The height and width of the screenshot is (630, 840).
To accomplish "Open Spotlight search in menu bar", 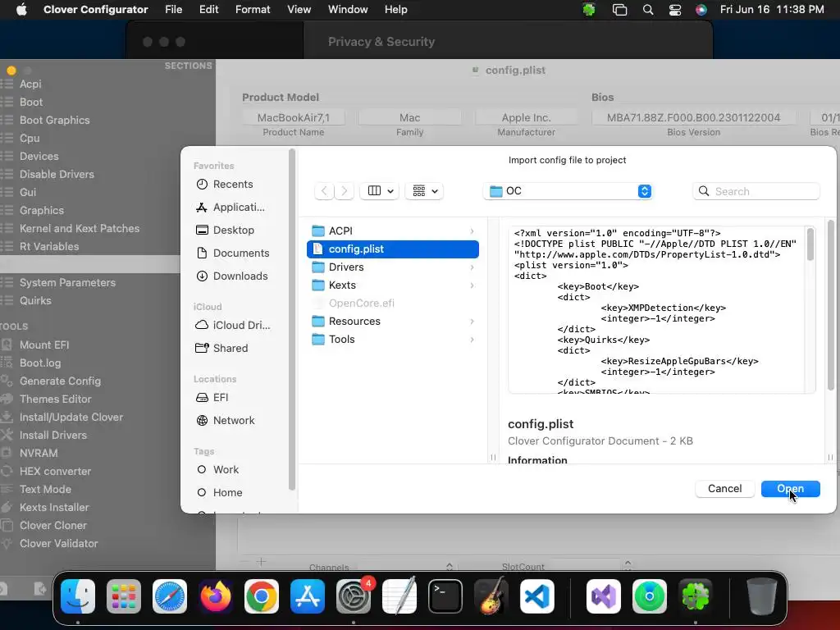I will [648, 10].
